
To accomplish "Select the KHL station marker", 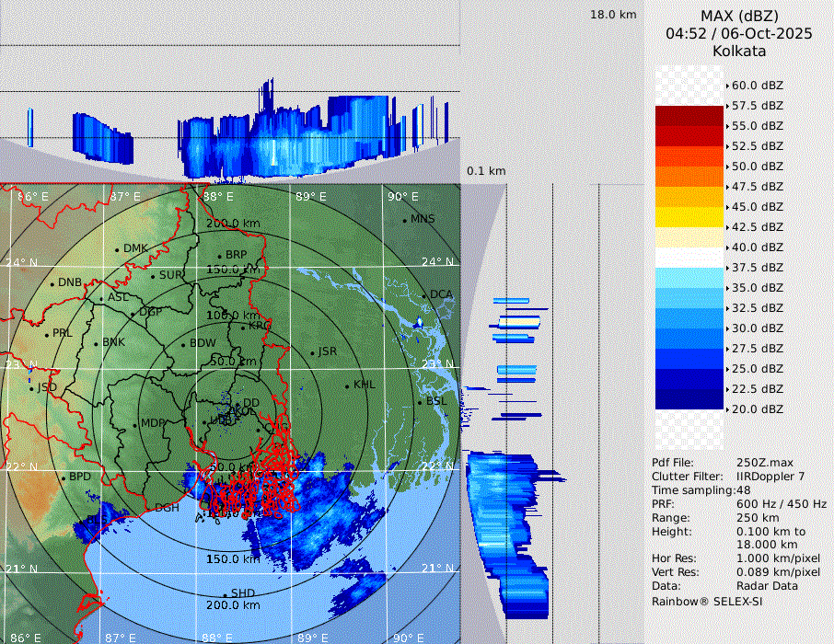I will (x=347, y=385).
